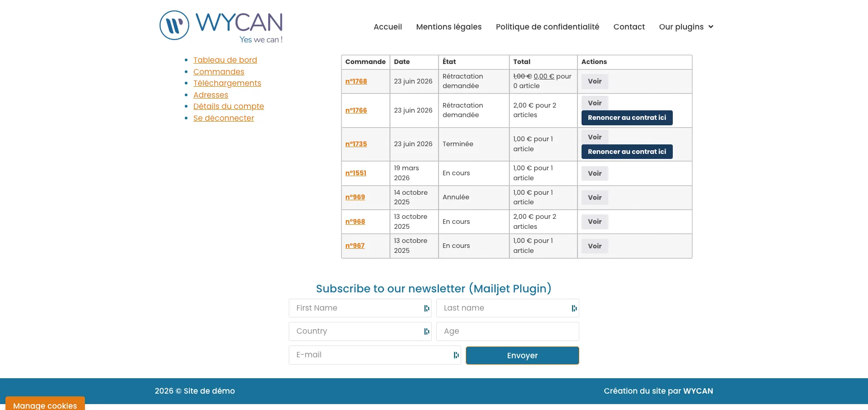Click Voir for order n°969
The height and width of the screenshot is (410, 868).
[x=595, y=198]
